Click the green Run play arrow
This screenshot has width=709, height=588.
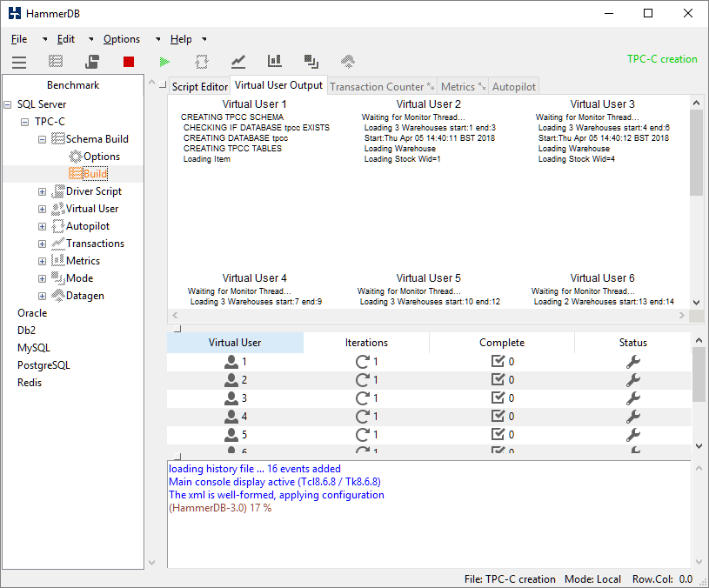165,62
